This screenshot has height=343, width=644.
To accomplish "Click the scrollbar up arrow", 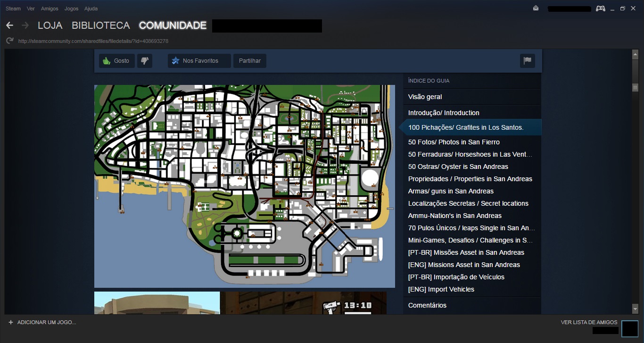I will pos(635,55).
